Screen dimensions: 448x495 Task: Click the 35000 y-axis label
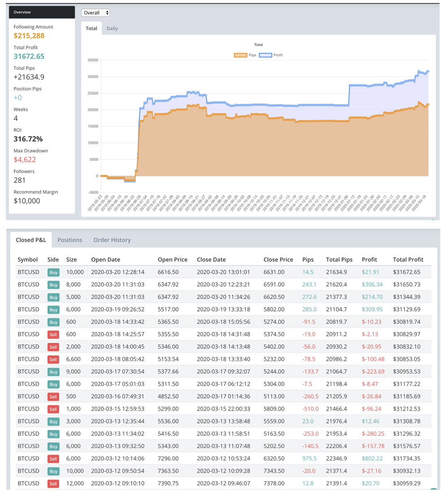(x=93, y=60)
